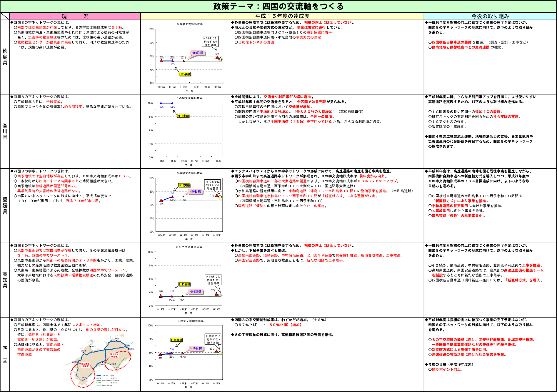
Task: Click the 高知県 row label
Action: tap(5, 280)
